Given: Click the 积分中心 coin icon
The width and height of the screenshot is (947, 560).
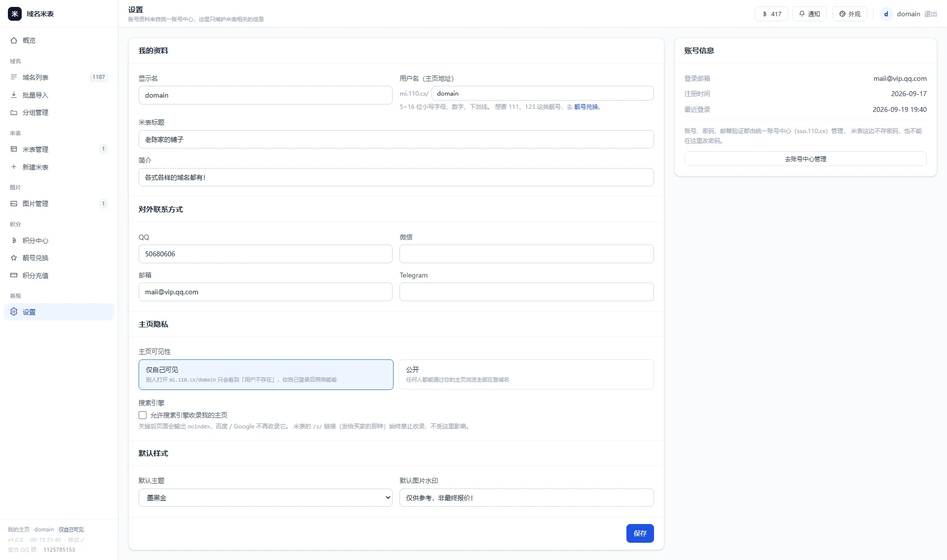Looking at the screenshot, I should (x=14, y=241).
